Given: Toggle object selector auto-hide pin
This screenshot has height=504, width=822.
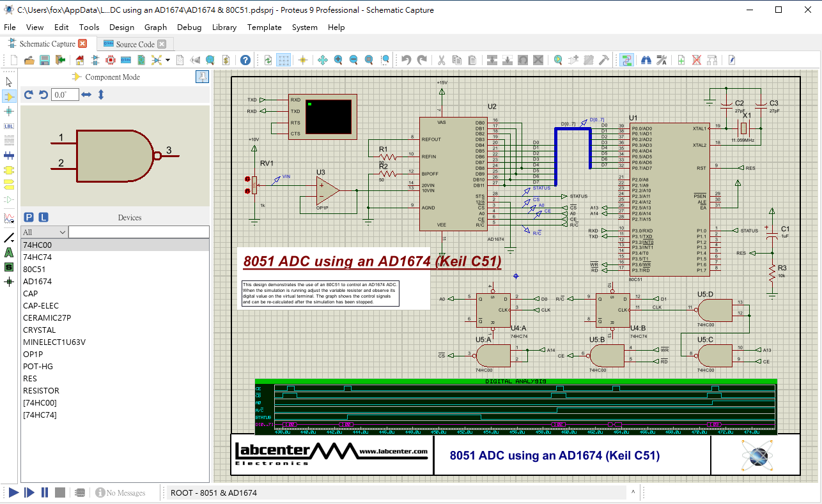Looking at the screenshot, I should (202, 77).
